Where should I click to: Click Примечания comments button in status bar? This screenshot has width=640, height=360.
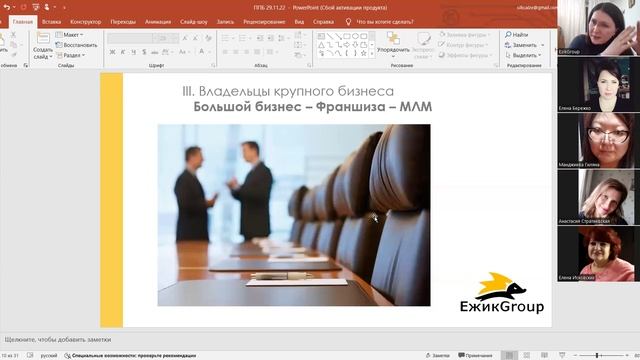coord(475,356)
